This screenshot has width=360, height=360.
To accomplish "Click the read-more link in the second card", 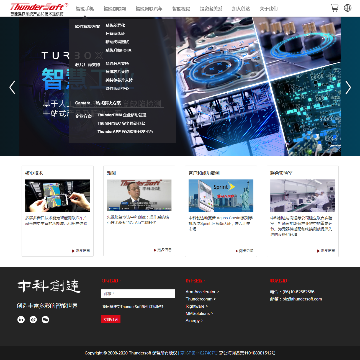I will (x=163, y=250).
